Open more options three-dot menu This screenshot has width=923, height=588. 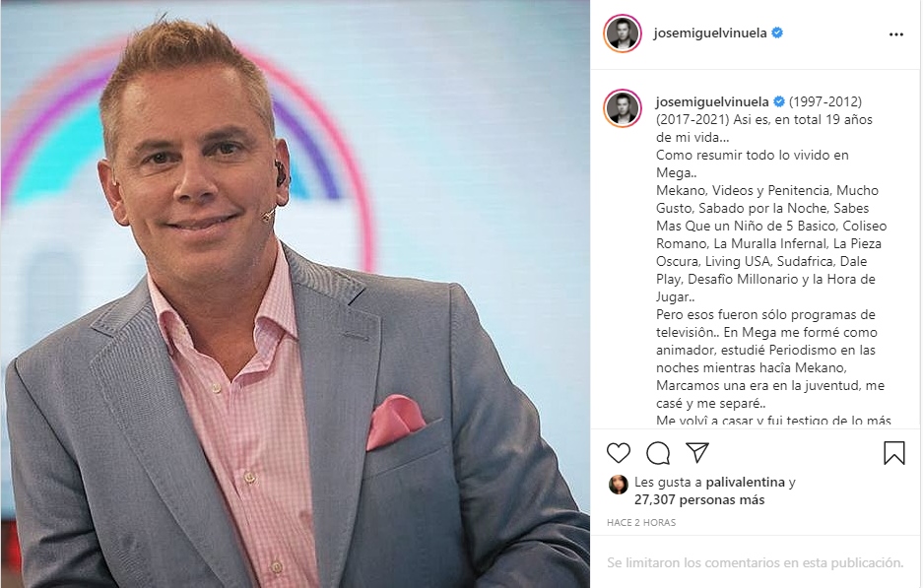click(896, 34)
